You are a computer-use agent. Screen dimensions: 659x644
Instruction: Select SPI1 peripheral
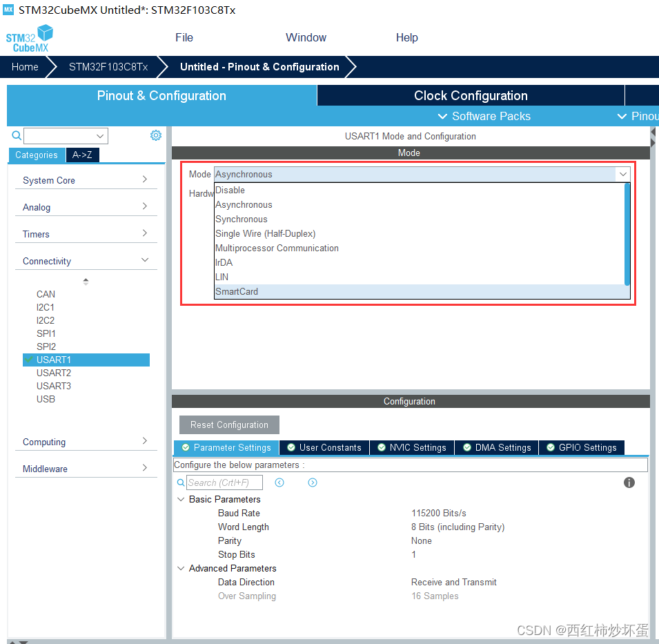(x=46, y=333)
